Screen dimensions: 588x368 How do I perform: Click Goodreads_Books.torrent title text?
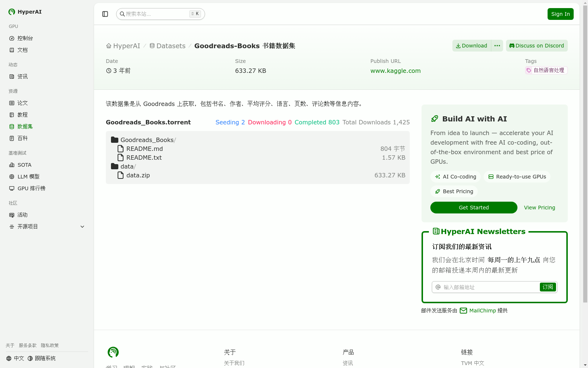pos(148,122)
